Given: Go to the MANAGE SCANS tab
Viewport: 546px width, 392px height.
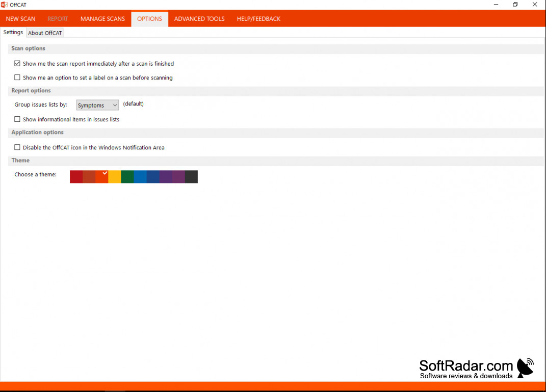Looking at the screenshot, I should (102, 19).
